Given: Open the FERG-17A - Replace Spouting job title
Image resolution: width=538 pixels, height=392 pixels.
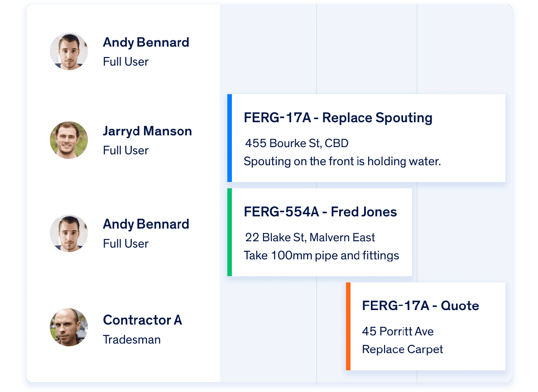Looking at the screenshot, I should (x=338, y=118).
